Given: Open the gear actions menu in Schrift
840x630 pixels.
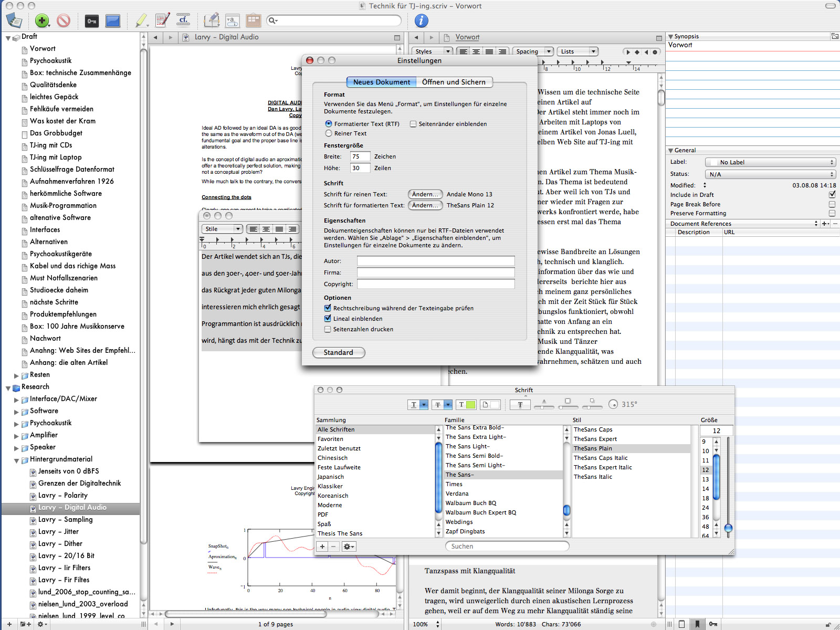Looking at the screenshot, I should [349, 547].
